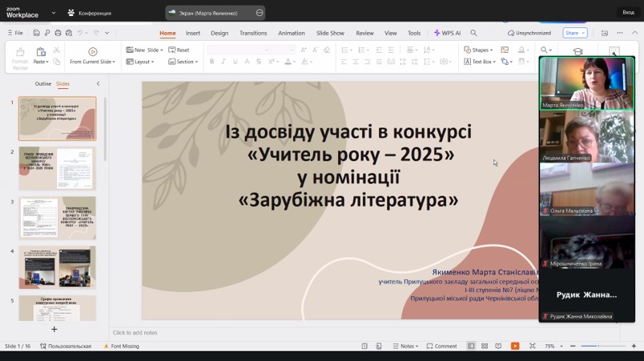The height and width of the screenshot is (361, 644).
Task: Click the Shapes tool icon
Action: (467, 50)
